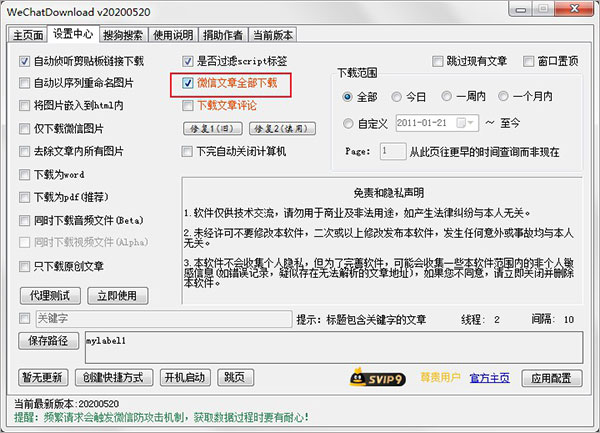Choose 今日 radio button
Viewport: 600px width, 433px height.
[396, 97]
